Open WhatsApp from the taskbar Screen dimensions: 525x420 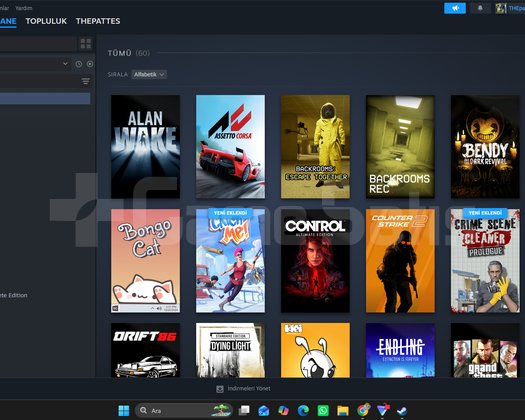click(x=323, y=410)
